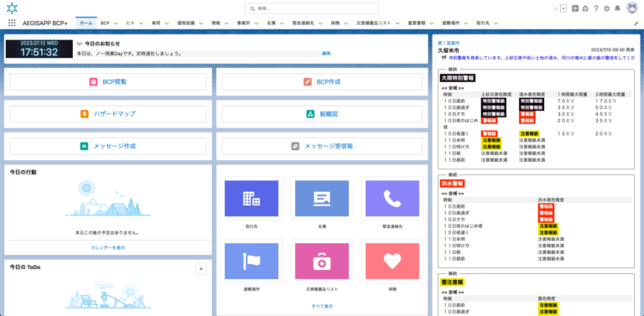Click the カレンダーを表示 link

pos(108,247)
